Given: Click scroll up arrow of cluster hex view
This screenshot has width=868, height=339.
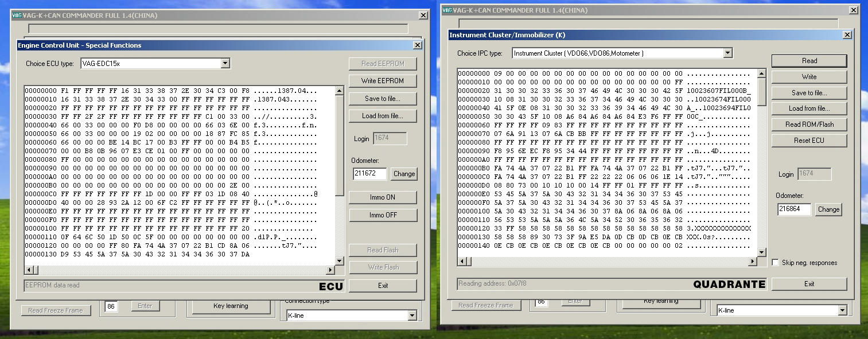Looking at the screenshot, I should click(x=762, y=73).
